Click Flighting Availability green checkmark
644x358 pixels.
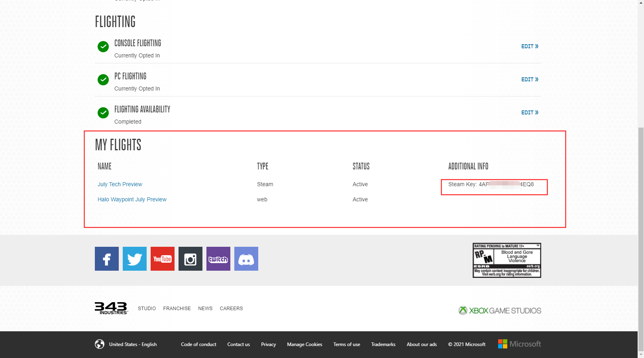click(103, 113)
